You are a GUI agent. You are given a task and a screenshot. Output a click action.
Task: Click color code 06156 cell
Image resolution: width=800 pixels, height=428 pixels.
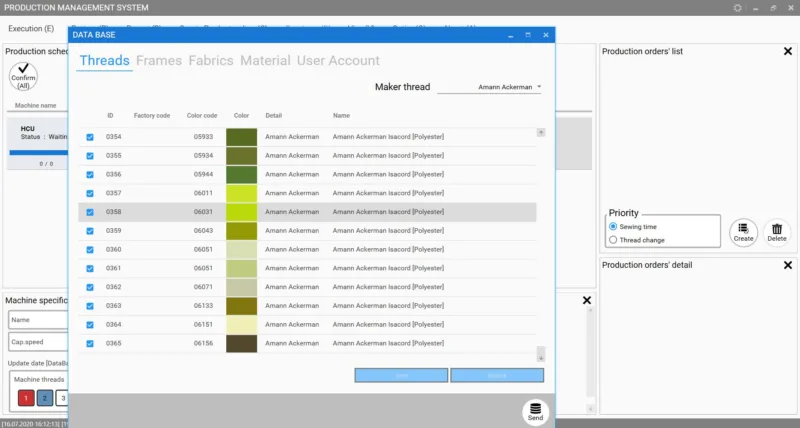coord(203,343)
